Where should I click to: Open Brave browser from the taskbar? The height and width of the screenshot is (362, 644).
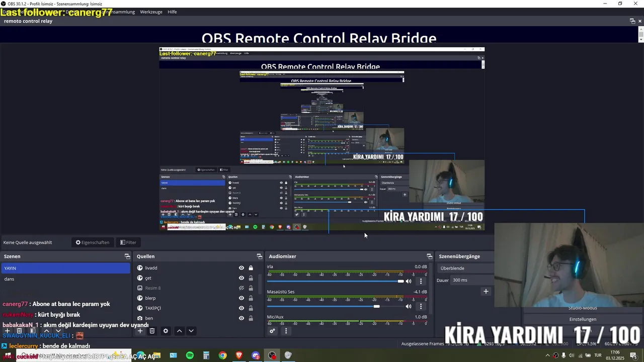239,355
